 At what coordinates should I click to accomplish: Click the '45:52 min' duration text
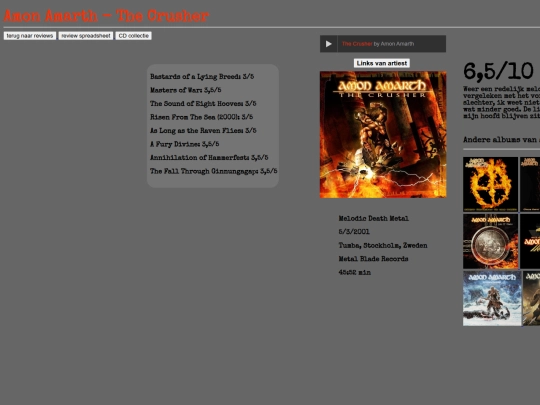(355, 272)
